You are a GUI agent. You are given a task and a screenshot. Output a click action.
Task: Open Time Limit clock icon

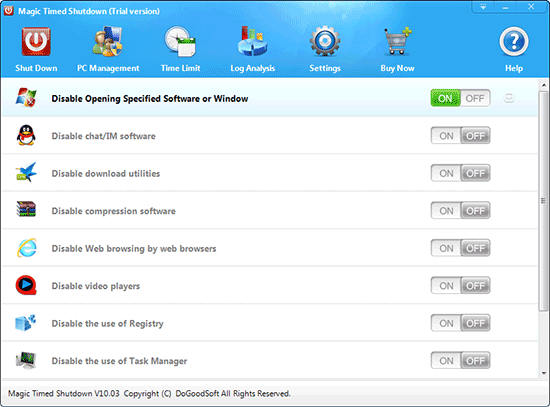[180, 41]
